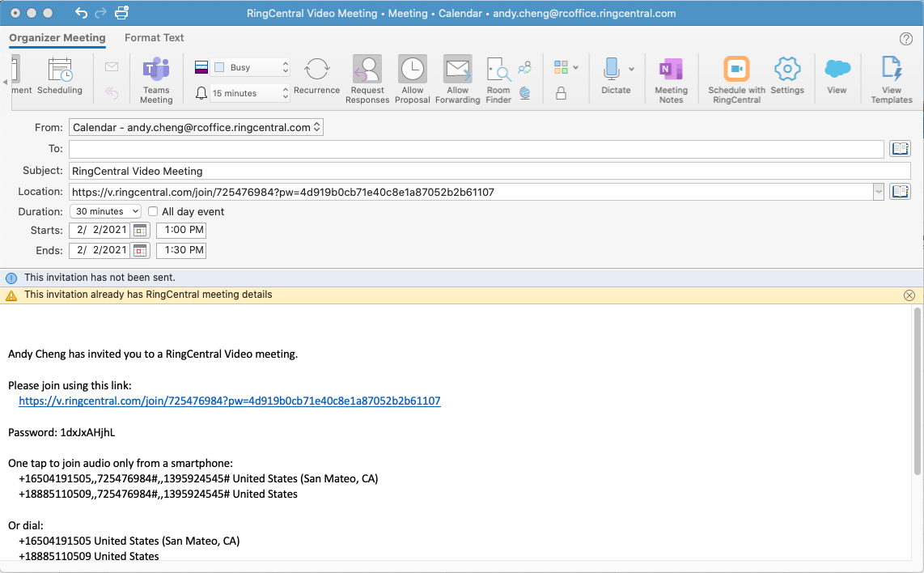Select the Organizer Meeting tab

(x=57, y=38)
